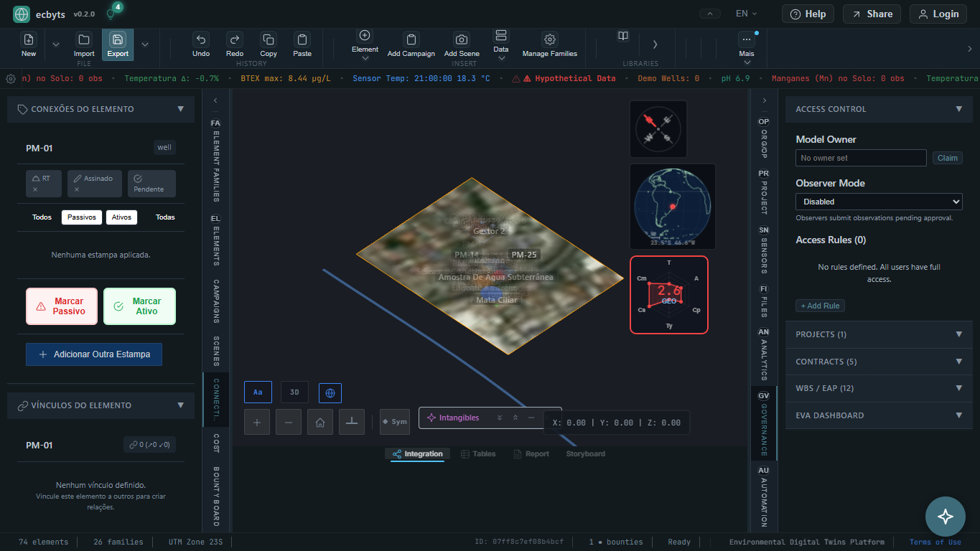Select the Passivos filter

[82, 217]
